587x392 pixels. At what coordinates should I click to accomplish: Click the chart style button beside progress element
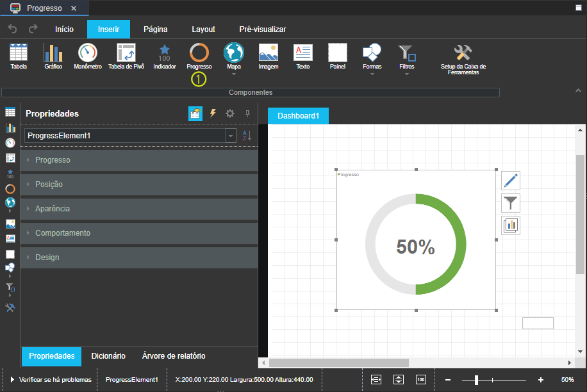511,225
